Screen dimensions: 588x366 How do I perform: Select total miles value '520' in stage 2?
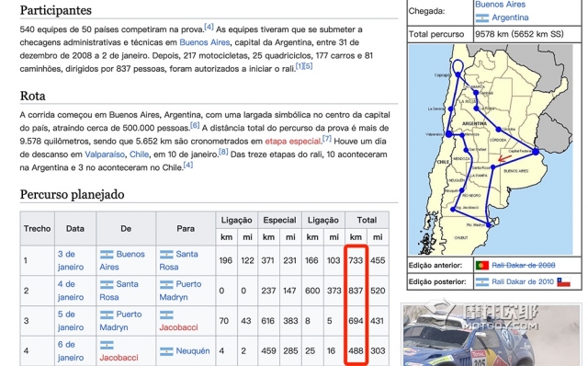378,291
